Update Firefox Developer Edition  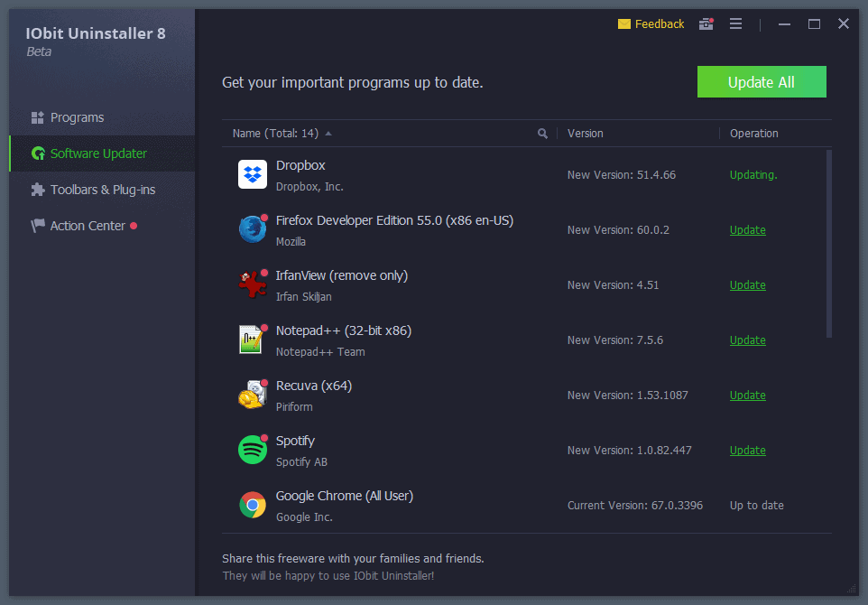click(x=747, y=230)
